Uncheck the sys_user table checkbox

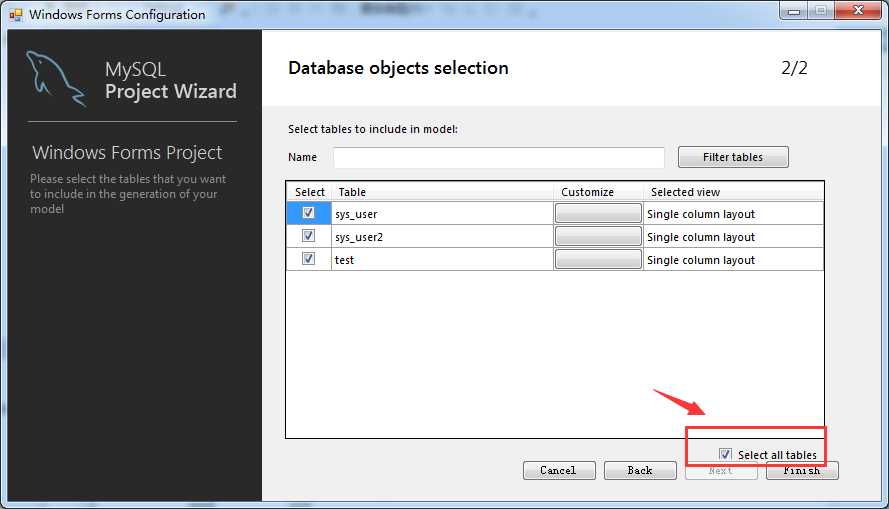coord(308,213)
